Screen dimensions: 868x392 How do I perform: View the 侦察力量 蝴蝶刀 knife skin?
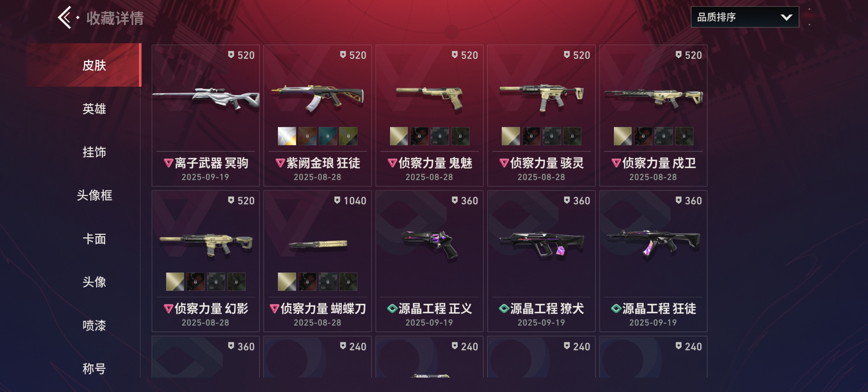(x=317, y=261)
